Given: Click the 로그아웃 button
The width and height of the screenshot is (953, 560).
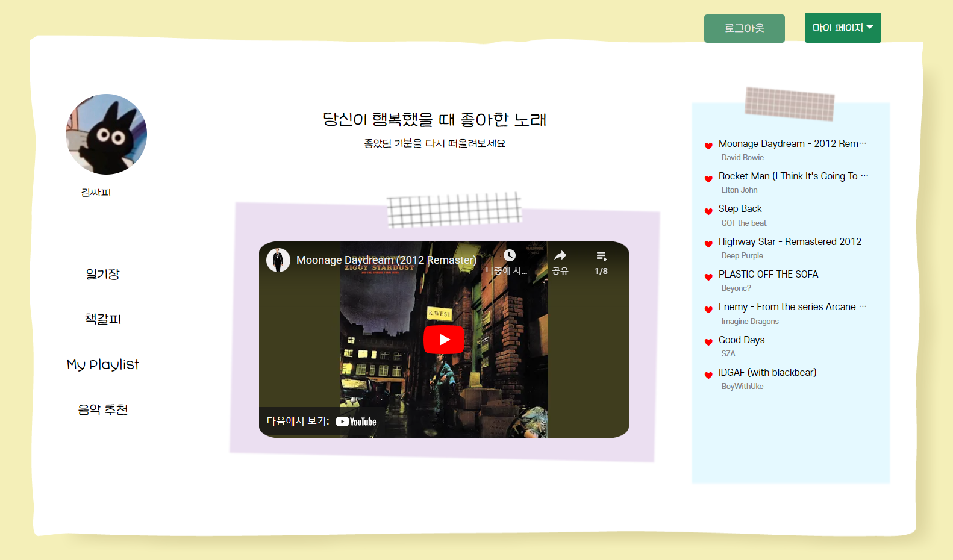Looking at the screenshot, I should tap(745, 28).
